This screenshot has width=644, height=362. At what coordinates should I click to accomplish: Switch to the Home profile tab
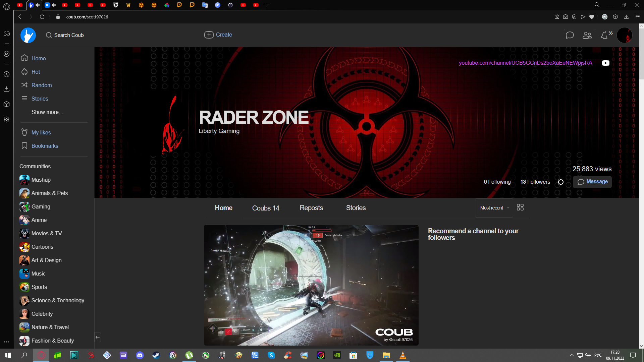[223, 208]
